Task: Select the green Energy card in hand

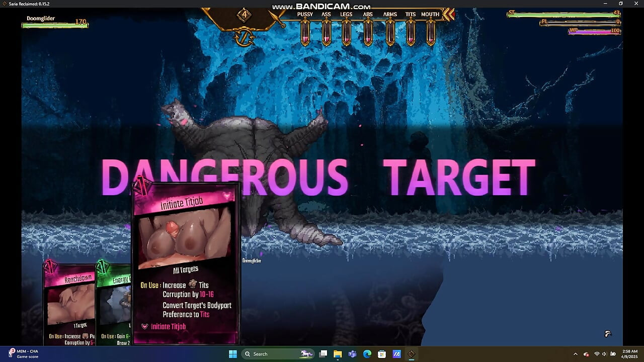Action: pos(114,304)
